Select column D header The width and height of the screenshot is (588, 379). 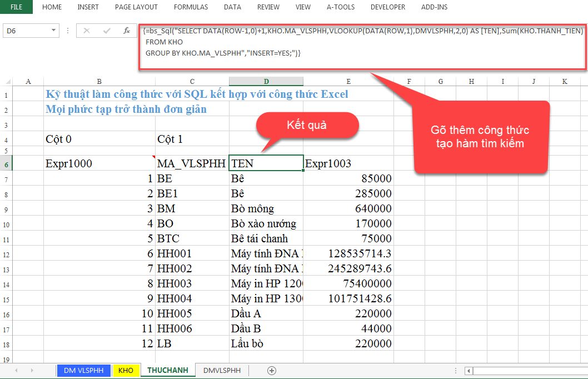coord(266,81)
